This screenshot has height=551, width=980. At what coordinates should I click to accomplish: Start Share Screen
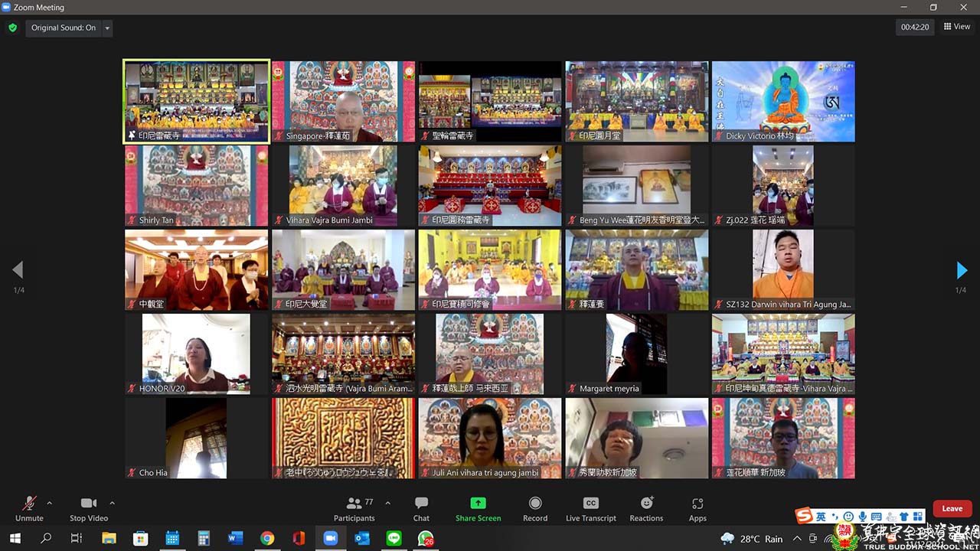(x=478, y=508)
